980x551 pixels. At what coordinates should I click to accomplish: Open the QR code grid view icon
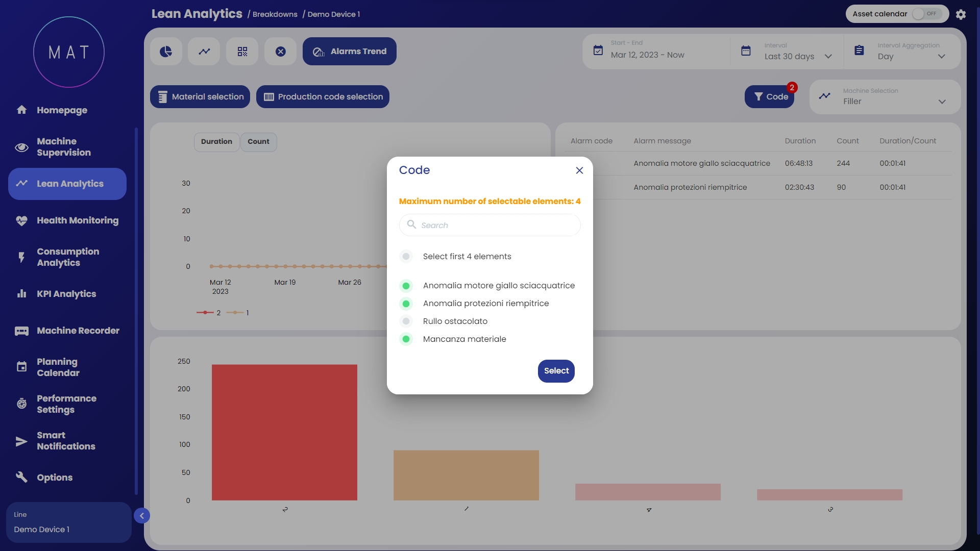[x=242, y=52]
